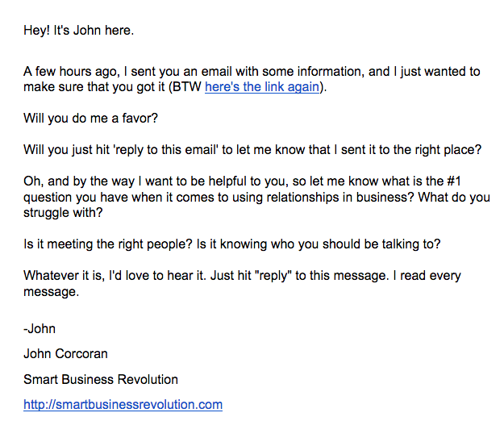
Task: Click the sentence about hitting 'reply to this email'
Action: (252, 150)
